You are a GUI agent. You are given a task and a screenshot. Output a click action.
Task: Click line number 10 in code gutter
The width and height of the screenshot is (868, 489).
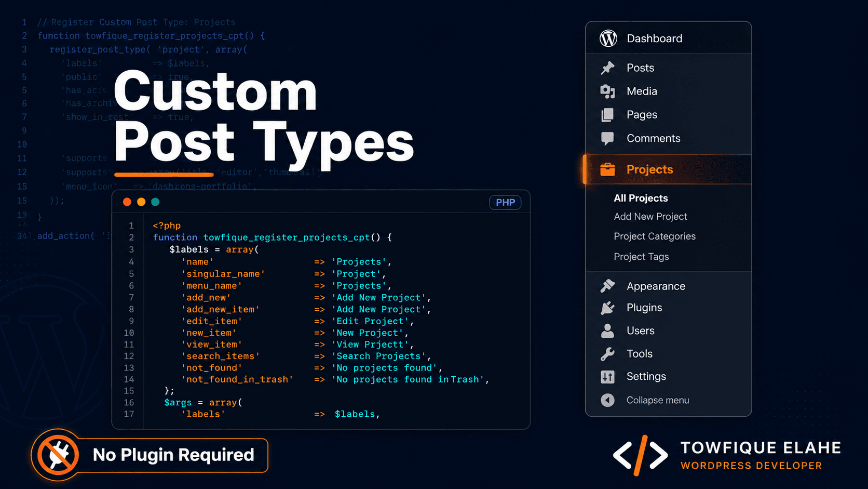(129, 333)
